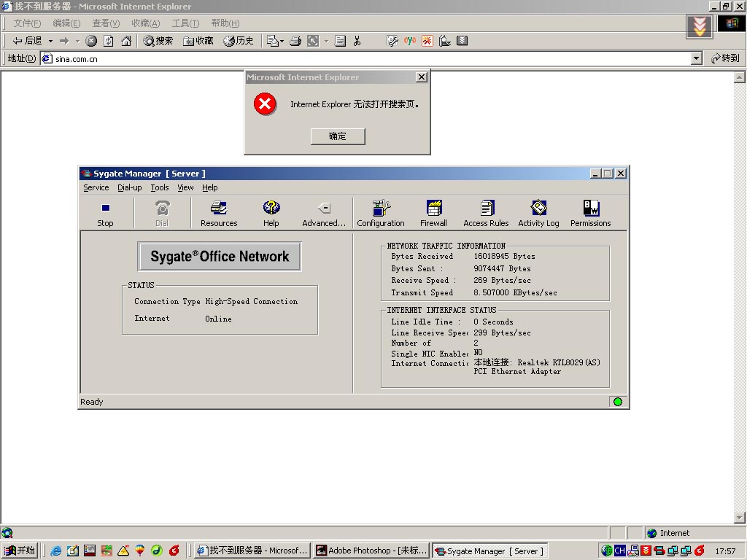Click CH language indicator in tray
Screen dimensions: 747x560
(619, 551)
